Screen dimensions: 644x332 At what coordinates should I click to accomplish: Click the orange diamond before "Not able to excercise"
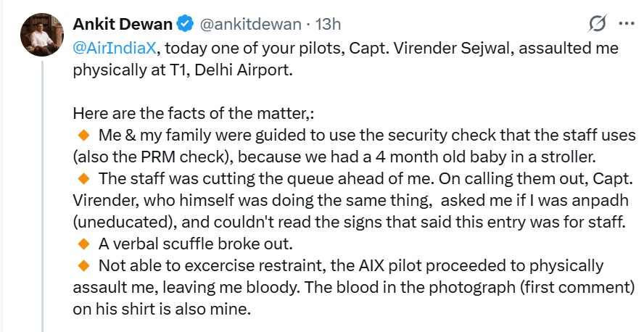click(82, 265)
